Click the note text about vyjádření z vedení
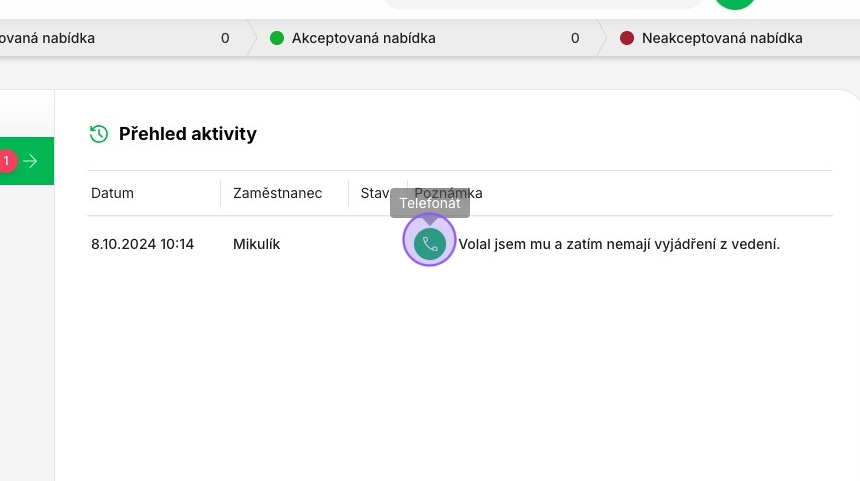The width and height of the screenshot is (860, 481). coord(619,244)
